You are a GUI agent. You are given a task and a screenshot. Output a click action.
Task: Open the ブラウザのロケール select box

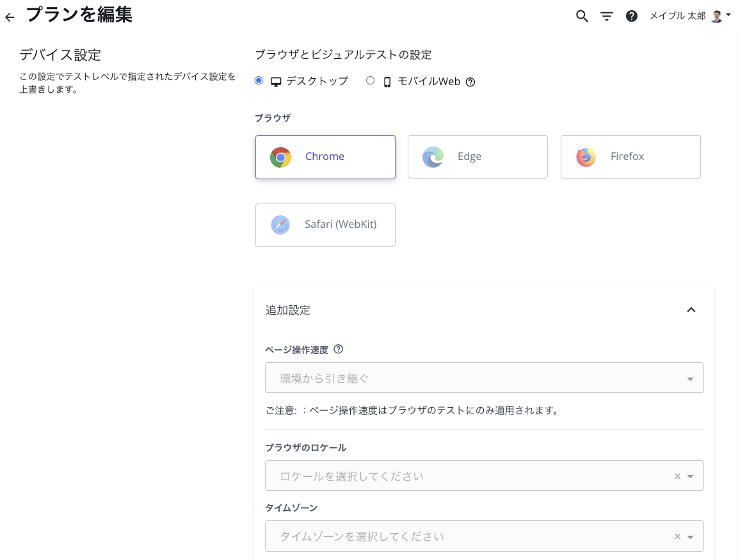[x=485, y=476]
